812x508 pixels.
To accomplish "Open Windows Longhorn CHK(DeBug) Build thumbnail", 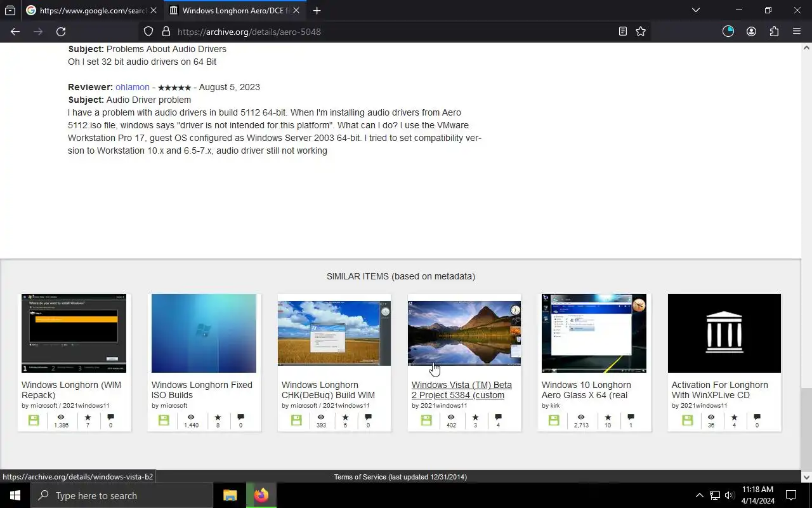I will point(334,333).
